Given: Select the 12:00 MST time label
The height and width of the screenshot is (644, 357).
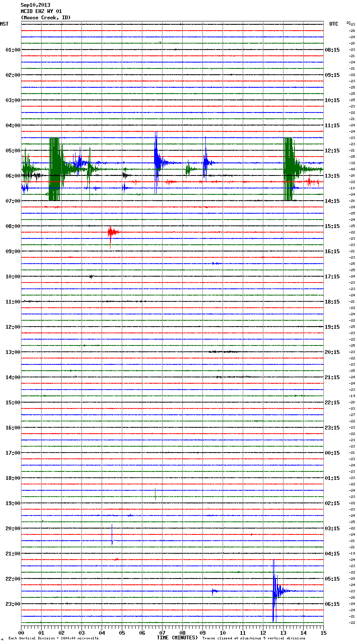Looking at the screenshot, I should [13, 327].
